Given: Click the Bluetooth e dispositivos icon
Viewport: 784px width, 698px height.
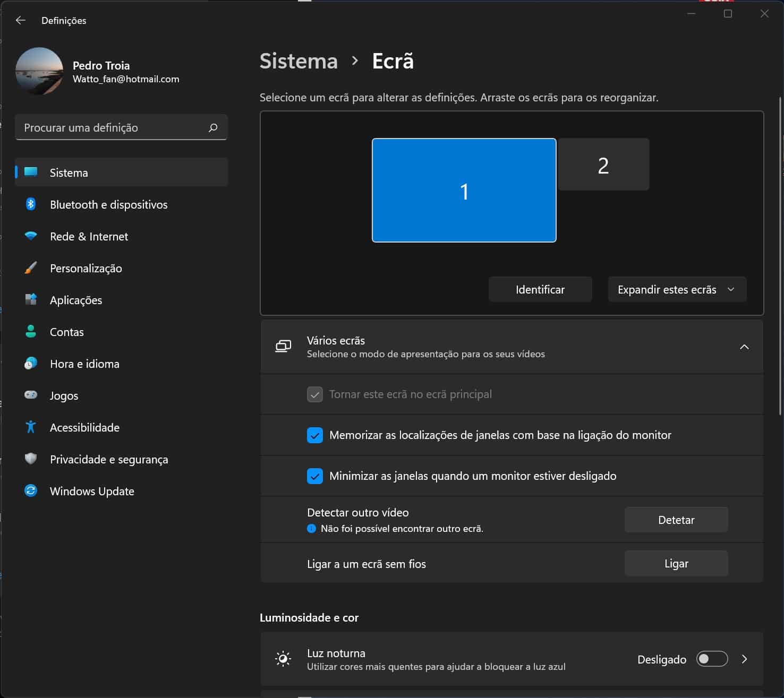Looking at the screenshot, I should 31,204.
